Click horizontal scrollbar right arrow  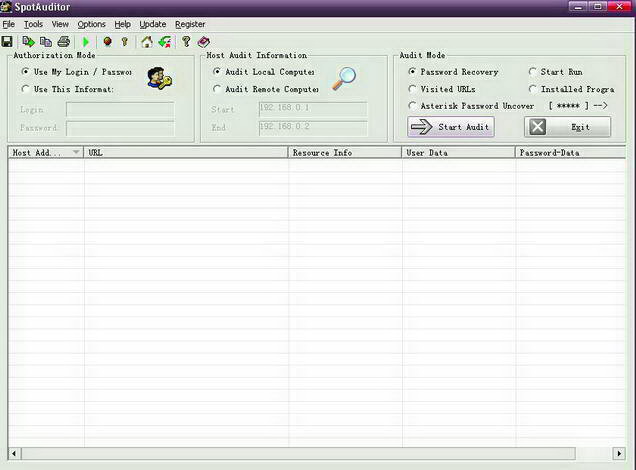(619, 453)
